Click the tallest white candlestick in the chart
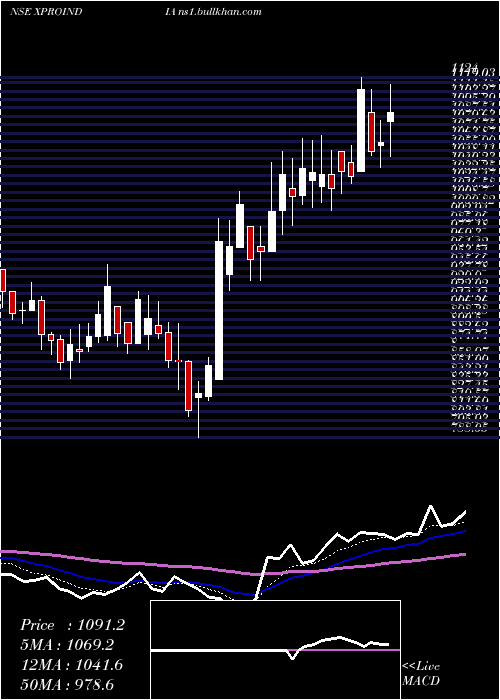The width and height of the screenshot is (500, 700). [x=219, y=311]
